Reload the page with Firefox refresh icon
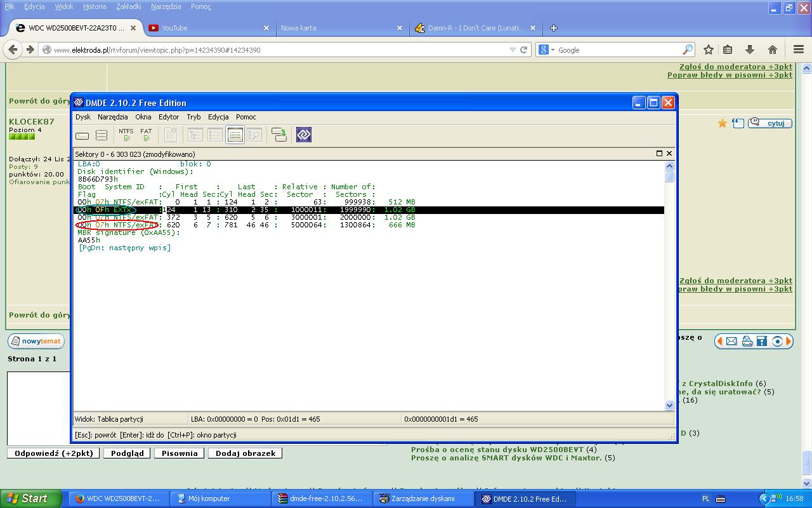This screenshot has width=812, height=508. (x=524, y=50)
